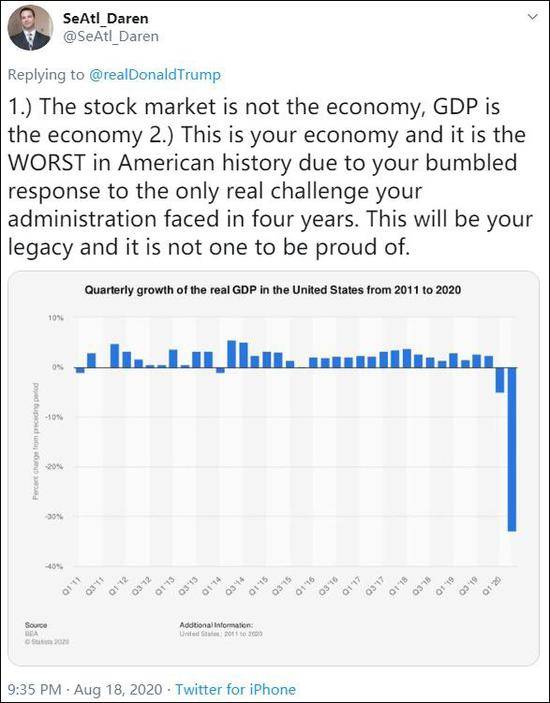The height and width of the screenshot is (703, 550).
Task: Select the Q1 '20 negative bar
Action: click(500, 380)
